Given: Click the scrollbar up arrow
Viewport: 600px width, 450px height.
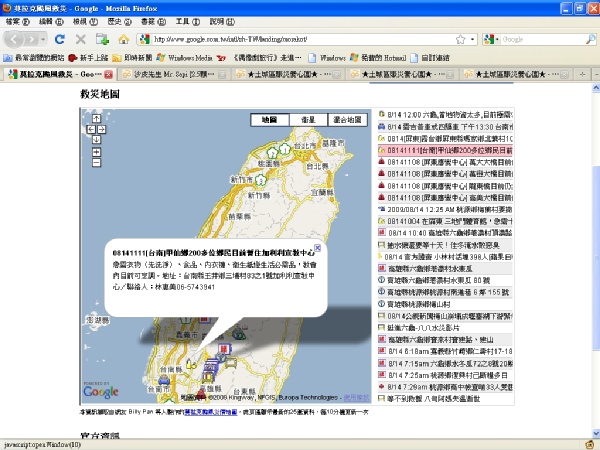Looking at the screenshot, I should pyautogui.click(x=596, y=88).
